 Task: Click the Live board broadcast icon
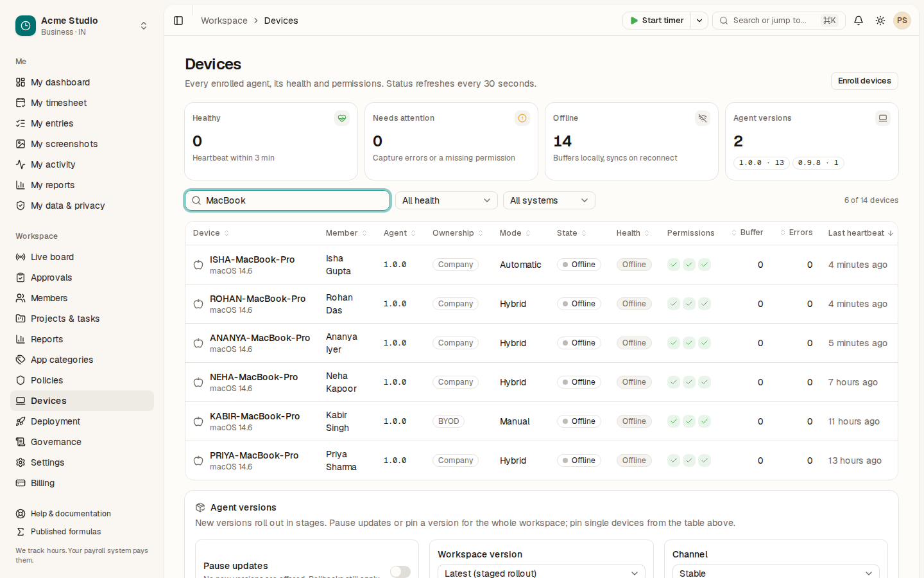pyautogui.click(x=21, y=257)
